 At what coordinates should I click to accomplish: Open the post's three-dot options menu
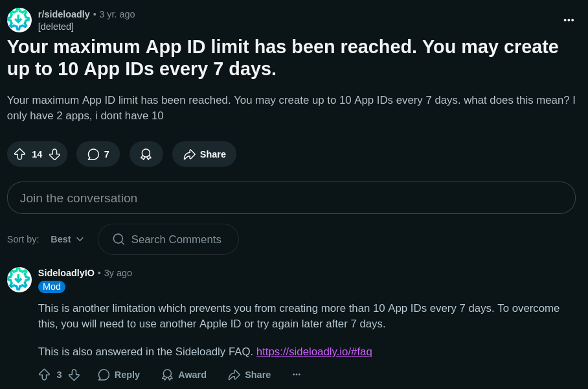tap(569, 20)
